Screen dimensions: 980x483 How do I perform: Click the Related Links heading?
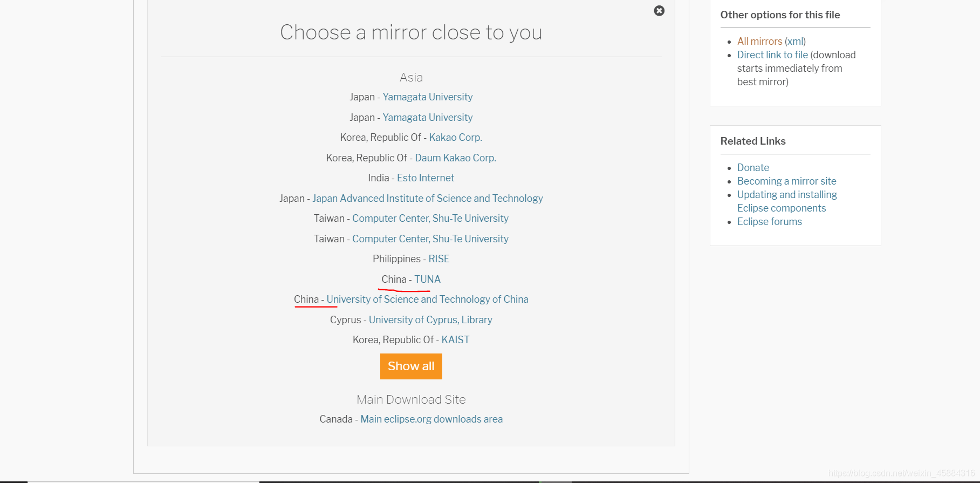pyautogui.click(x=753, y=141)
